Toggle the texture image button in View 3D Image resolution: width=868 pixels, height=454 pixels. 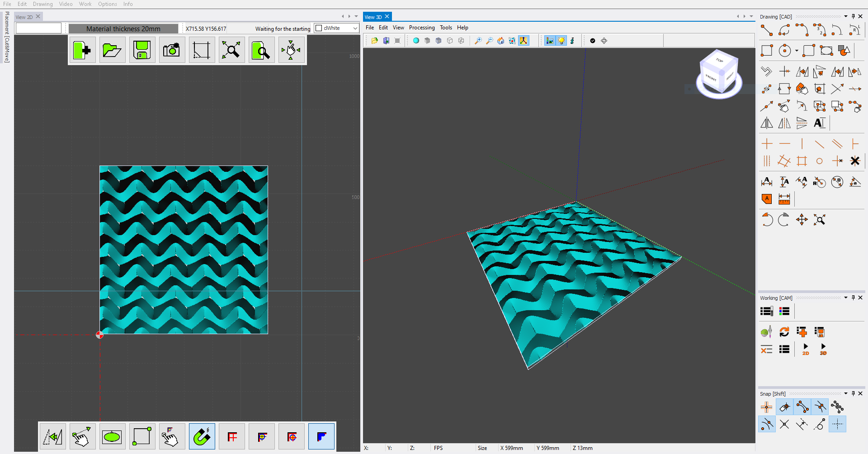pyautogui.click(x=550, y=41)
